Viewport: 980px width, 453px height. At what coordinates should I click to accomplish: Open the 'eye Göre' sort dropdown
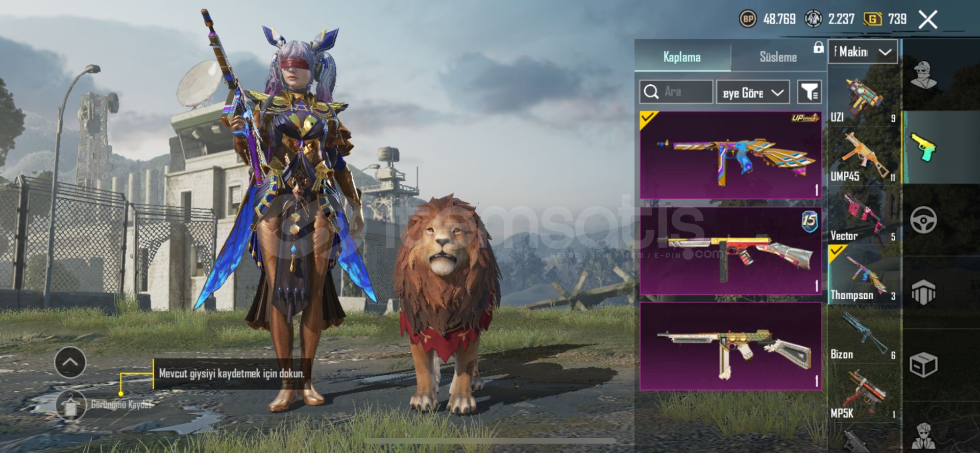coord(753,92)
